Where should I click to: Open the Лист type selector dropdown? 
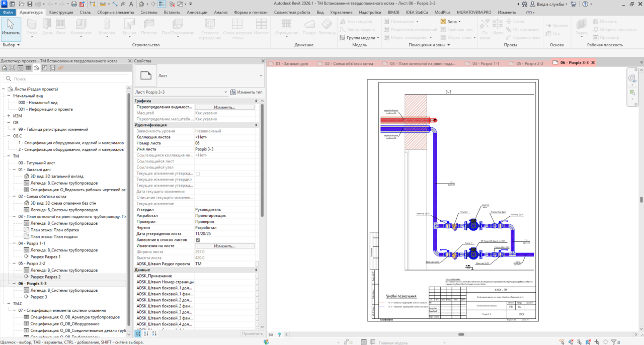[x=198, y=75]
